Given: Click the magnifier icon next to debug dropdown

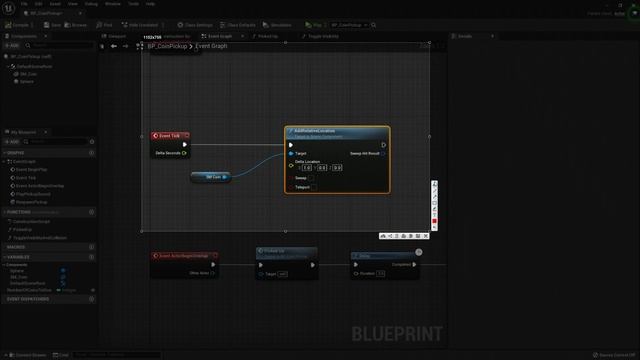Looking at the screenshot, I should coord(373,25).
